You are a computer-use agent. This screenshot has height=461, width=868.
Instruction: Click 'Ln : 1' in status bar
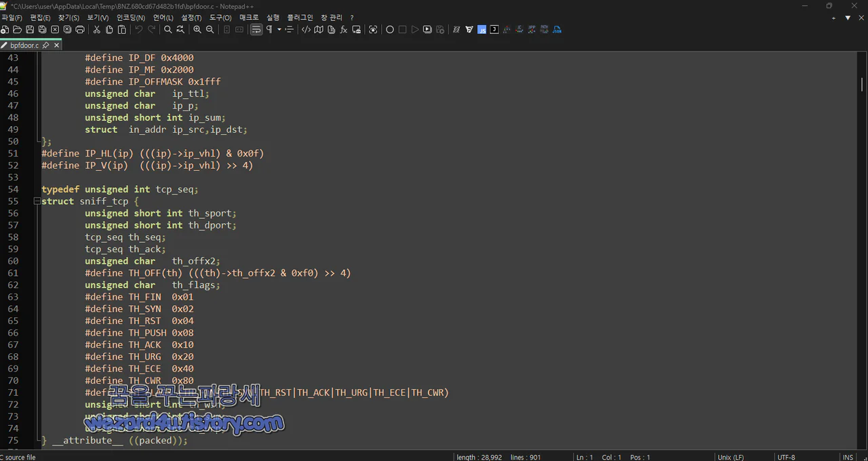[x=585, y=457]
